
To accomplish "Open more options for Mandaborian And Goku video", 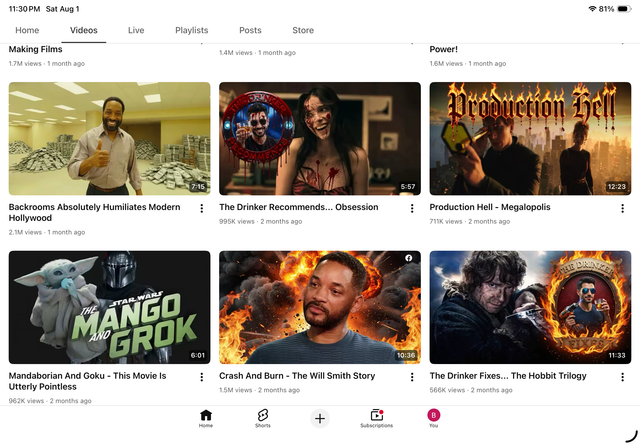I will 202,377.
